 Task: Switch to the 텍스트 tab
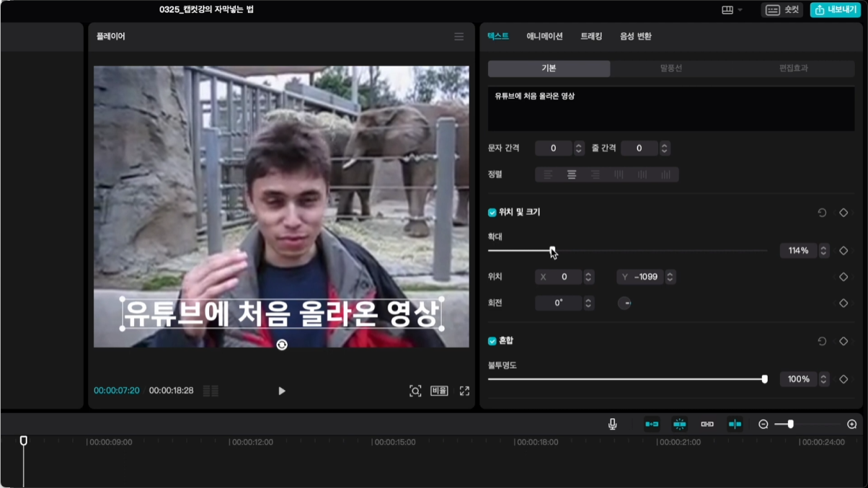coord(498,36)
